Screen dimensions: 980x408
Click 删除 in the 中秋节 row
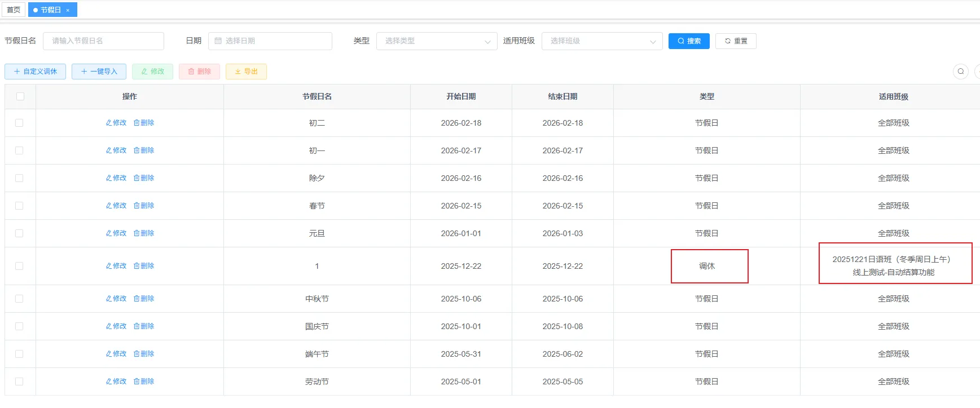point(144,299)
